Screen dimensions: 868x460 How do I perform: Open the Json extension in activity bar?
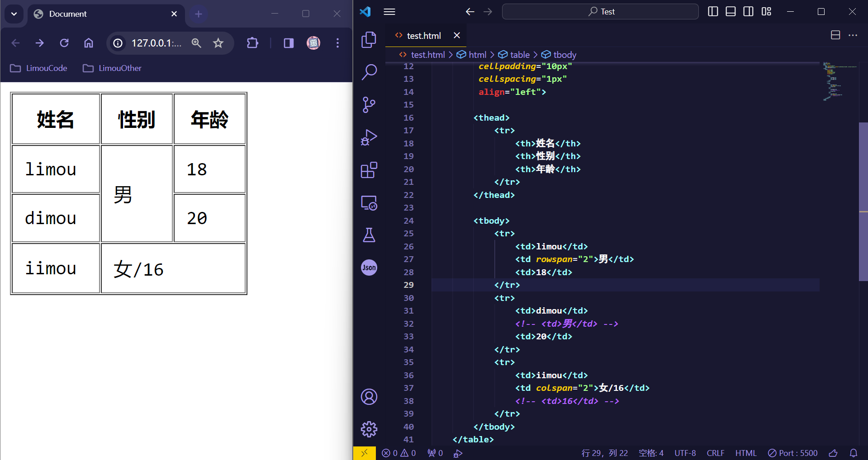[369, 268]
